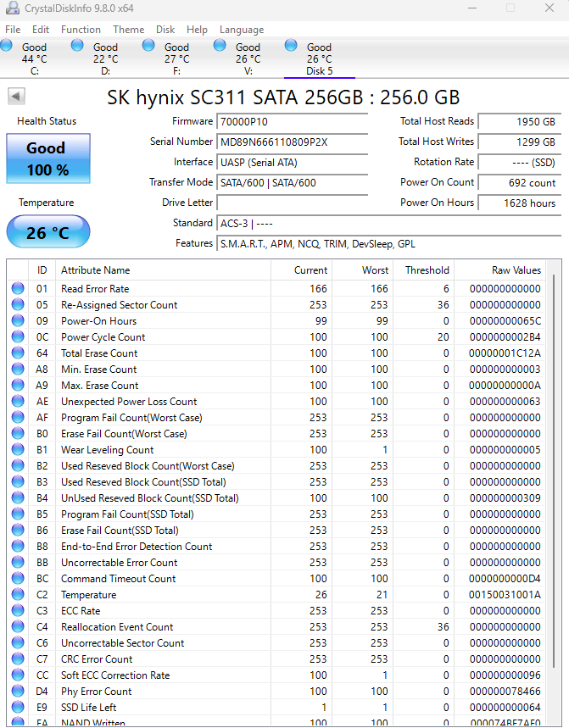This screenshot has width=569, height=728.
Task: Select Erase Fail Count(SSD Total) row text
Action: pos(120,531)
